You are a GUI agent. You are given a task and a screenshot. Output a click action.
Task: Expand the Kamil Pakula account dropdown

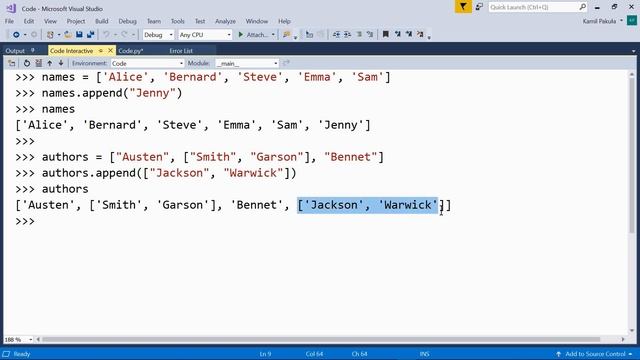[622, 21]
